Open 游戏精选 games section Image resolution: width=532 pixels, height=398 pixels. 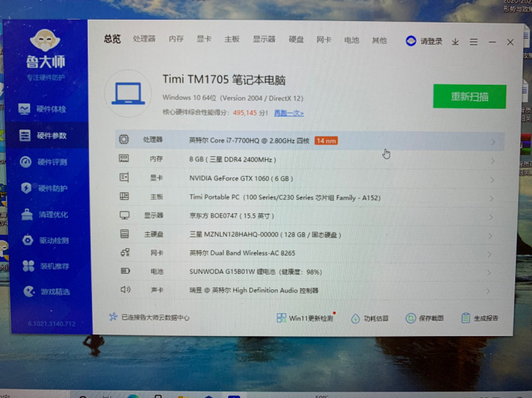pyautogui.click(x=47, y=291)
